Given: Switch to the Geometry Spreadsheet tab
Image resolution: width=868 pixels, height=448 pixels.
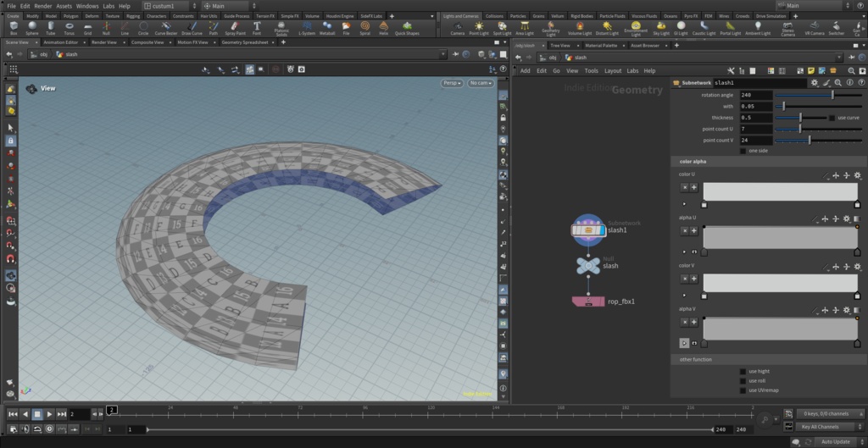Looking at the screenshot, I should click(246, 41).
